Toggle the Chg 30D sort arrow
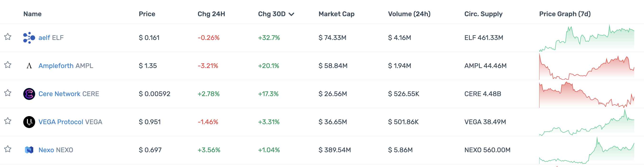 click(291, 14)
